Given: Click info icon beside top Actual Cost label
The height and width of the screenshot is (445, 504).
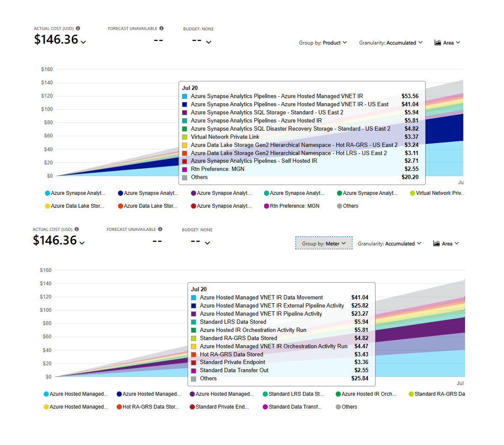Looking at the screenshot, I should (78, 28).
